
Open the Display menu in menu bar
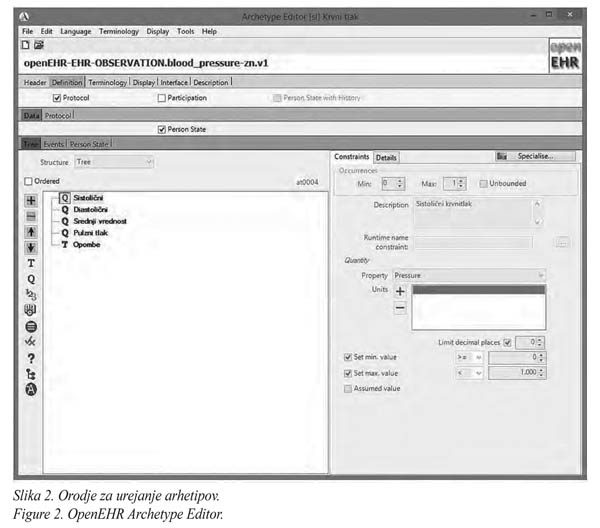(157, 31)
